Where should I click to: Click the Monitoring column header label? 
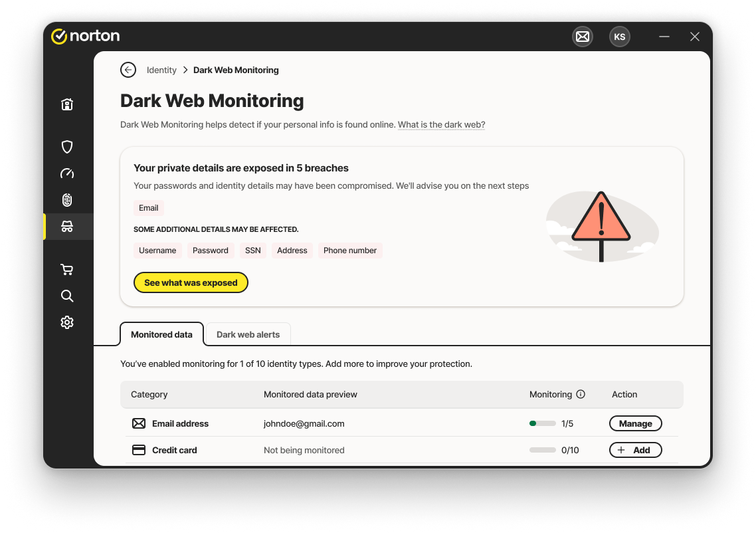pos(551,394)
